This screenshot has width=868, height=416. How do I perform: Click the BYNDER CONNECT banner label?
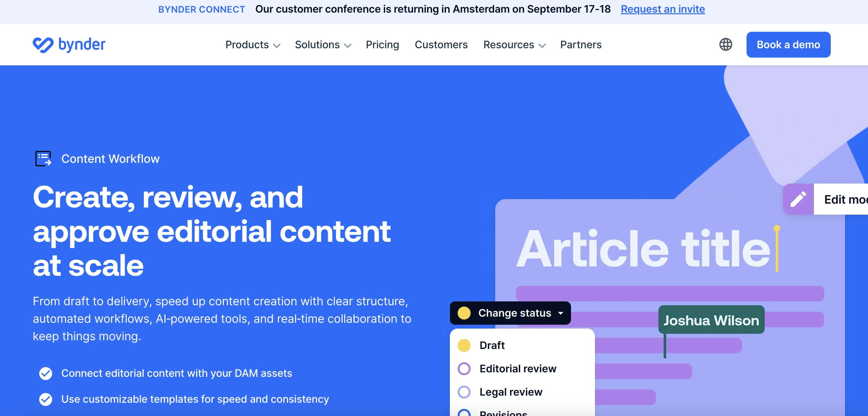pyautogui.click(x=201, y=9)
